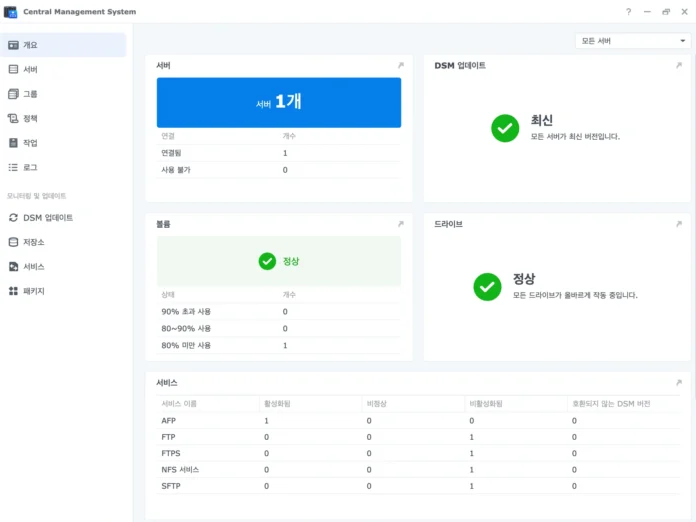Click the 저장소 storage icon in sidebar

[x=13, y=242]
